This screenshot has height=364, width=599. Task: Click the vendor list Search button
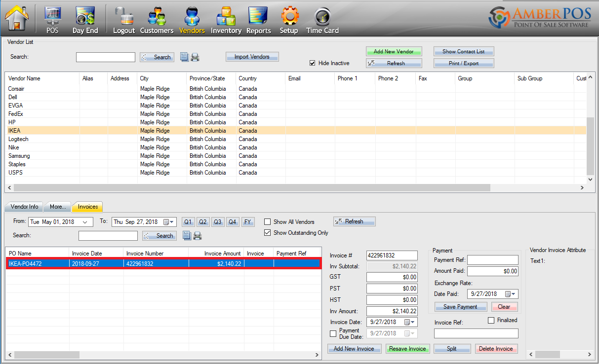[x=157, y=57]
